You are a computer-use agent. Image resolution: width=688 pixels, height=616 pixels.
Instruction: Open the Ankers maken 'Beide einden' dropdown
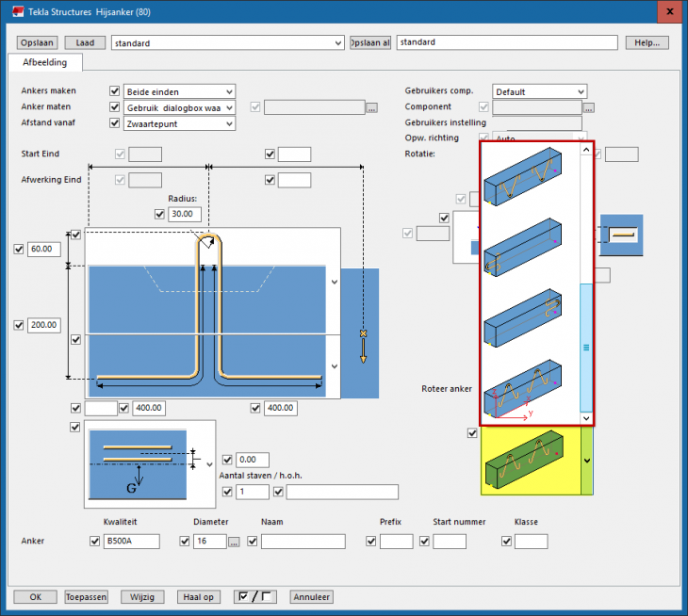tap(179, 91)
